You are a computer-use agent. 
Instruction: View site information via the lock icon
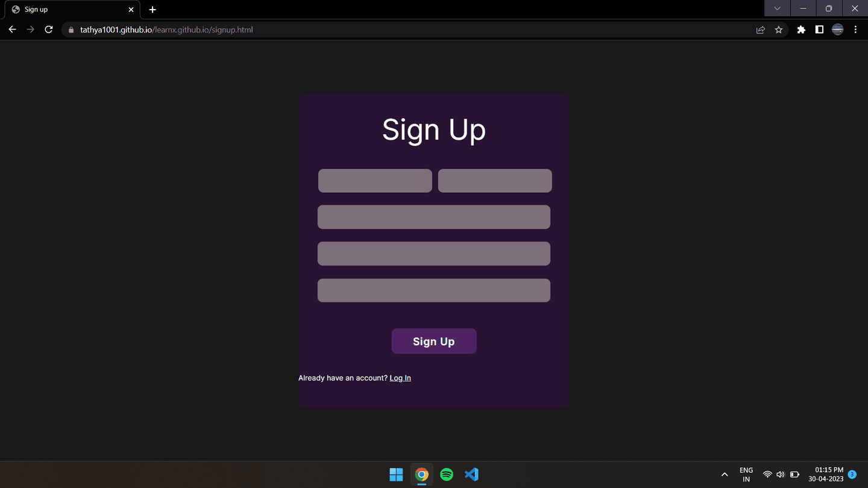coord(71,30)
